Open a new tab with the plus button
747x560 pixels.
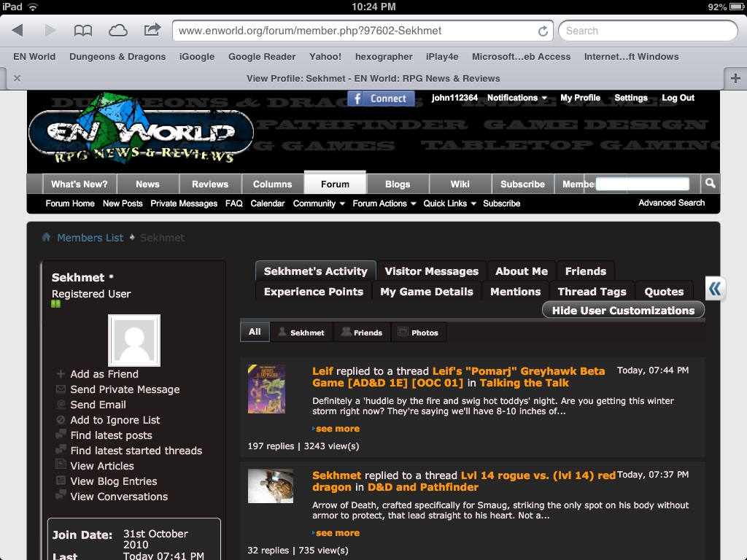click(735, 78)
